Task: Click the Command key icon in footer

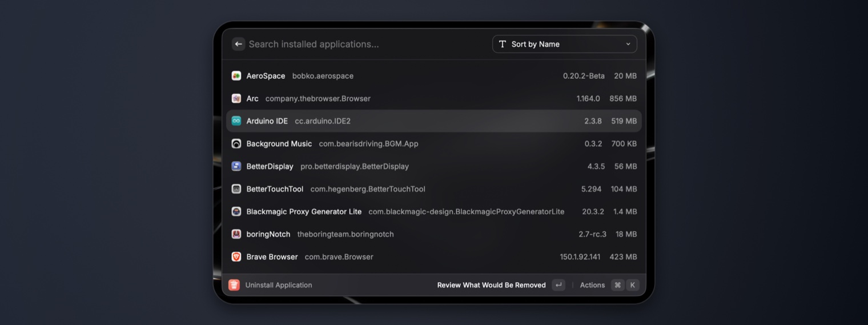Action: click(617, 285)
